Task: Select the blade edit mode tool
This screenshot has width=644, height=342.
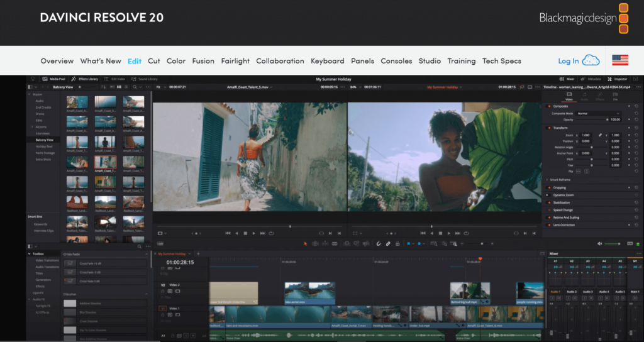Action: (x=335, y=244)
